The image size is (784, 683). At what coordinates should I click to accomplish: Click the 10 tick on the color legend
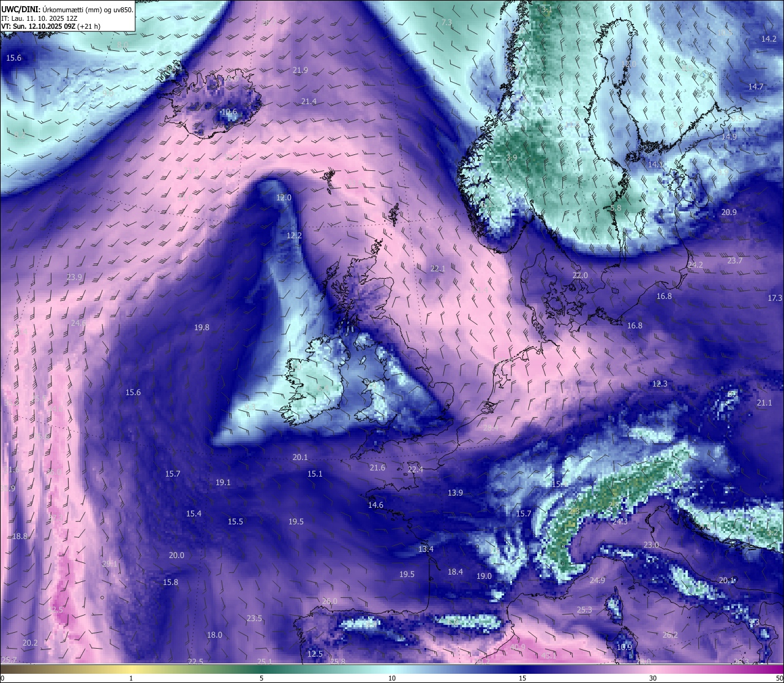point(392,678)
